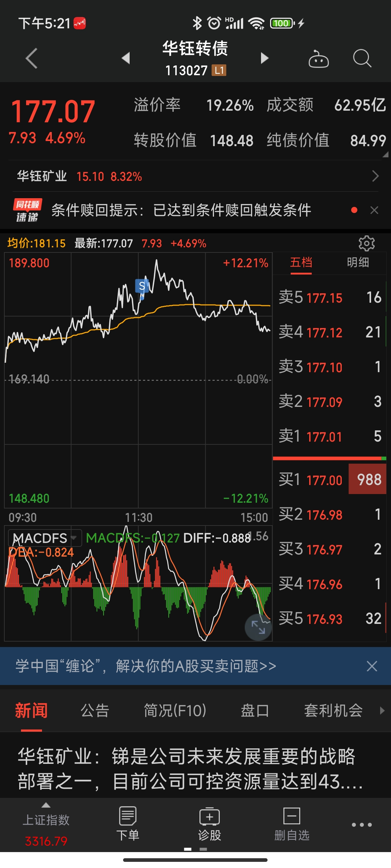The width and height of the screenshot is (391, 868).
Task: Open the 诊股 diagnosis icon
Action: click(210, 824)
